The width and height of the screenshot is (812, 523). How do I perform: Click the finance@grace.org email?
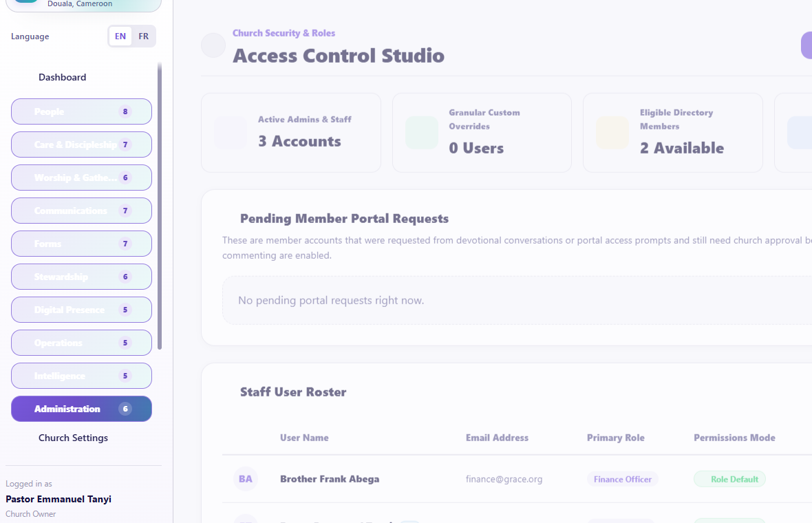coord(504,479)
